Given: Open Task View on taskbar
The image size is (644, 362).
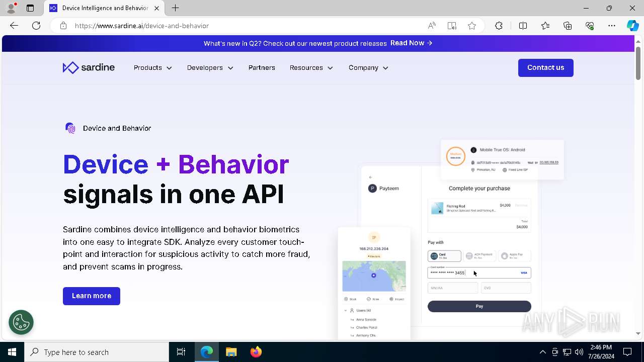Looking at the screenshot, I should click(x=181, y=352).
